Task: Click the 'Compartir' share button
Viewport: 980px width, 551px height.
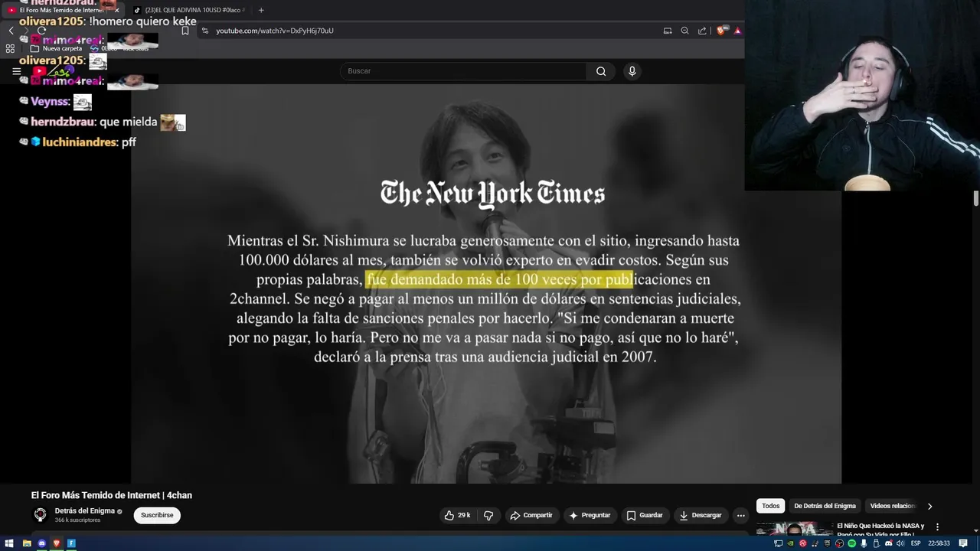Action: tap(531, 515)
